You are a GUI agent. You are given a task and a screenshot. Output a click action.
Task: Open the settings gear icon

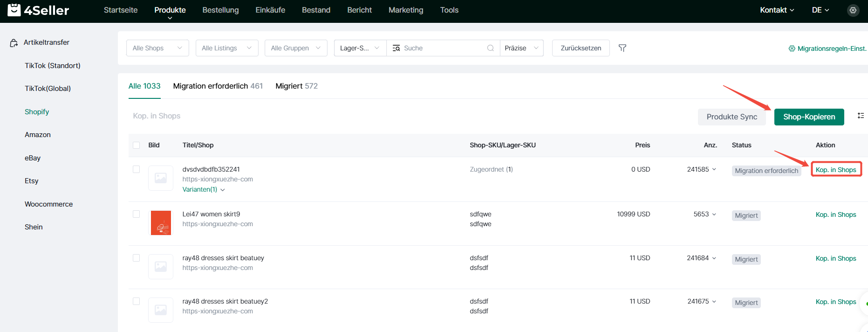click(853, 10)
